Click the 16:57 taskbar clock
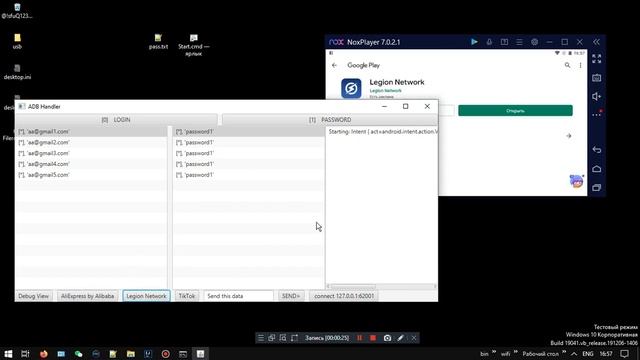This screenshot has height=360, width=640. pyautogui.click(x=606, y=353)
